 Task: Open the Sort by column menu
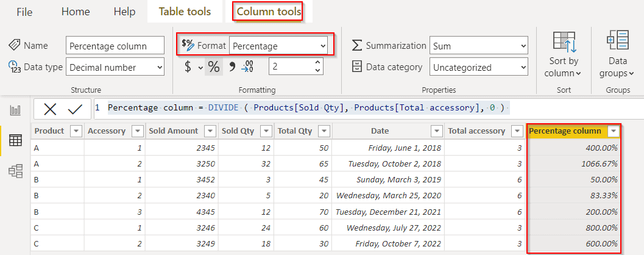(x=565, y=55)
